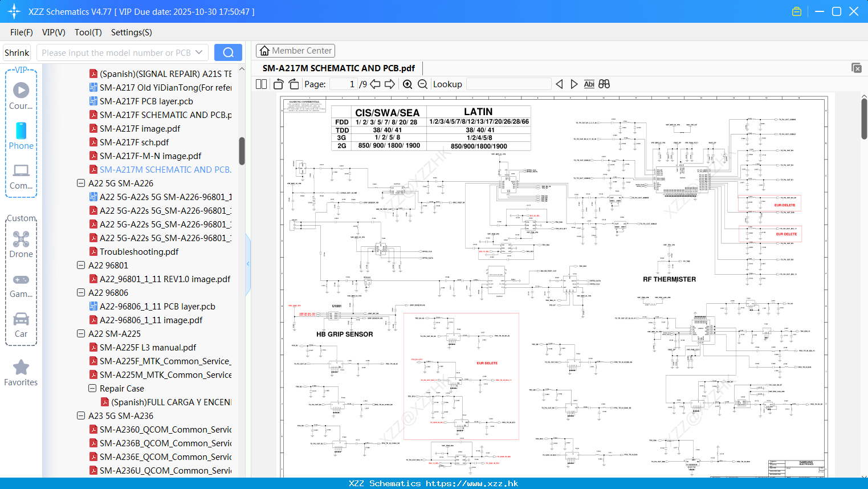Open the Courses sidebar icon
The width and height of the screenshot is (868, 489).
[x=21, y=96]
